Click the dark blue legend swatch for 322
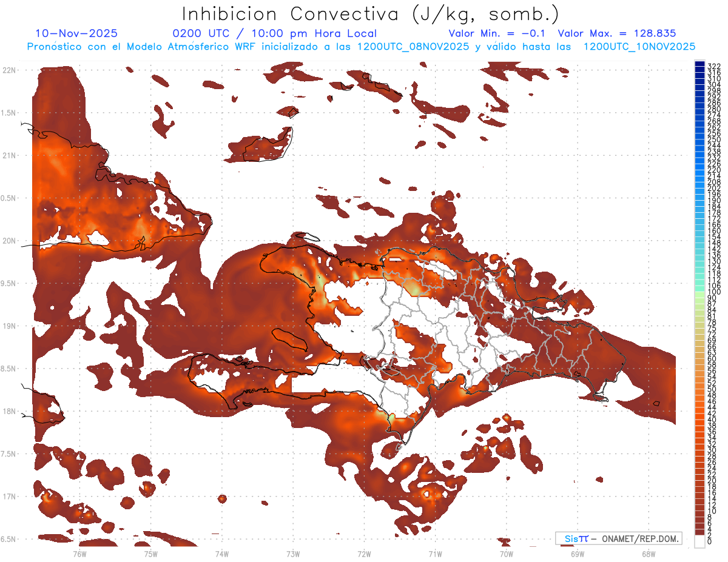Screen dimensions: 728x562 point(699,64)
